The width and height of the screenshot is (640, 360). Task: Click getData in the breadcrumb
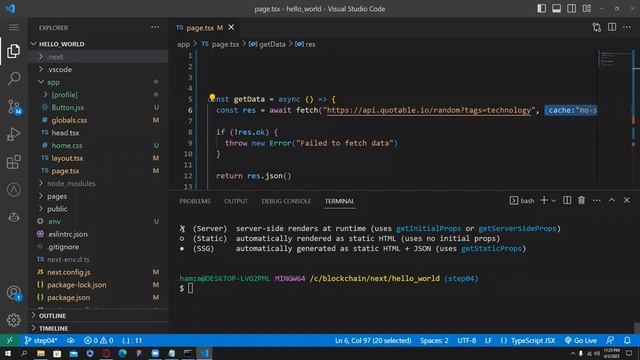(x=272, y=44)
